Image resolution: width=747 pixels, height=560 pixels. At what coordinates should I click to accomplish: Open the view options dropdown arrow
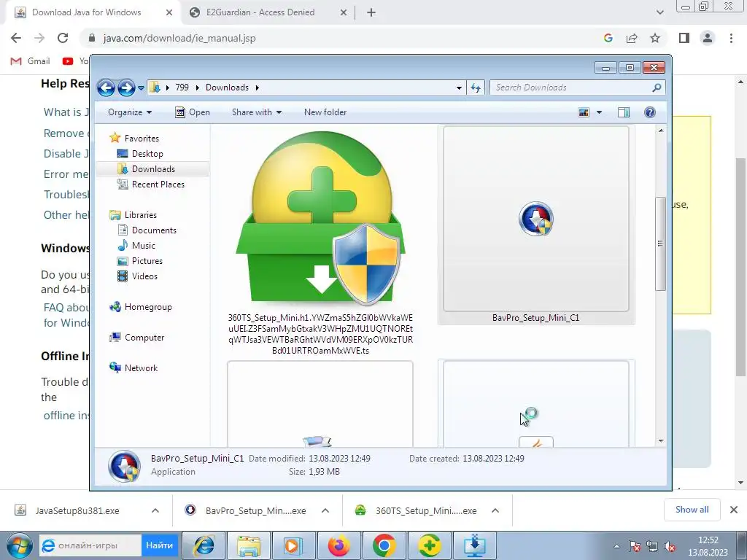(600, 112)
